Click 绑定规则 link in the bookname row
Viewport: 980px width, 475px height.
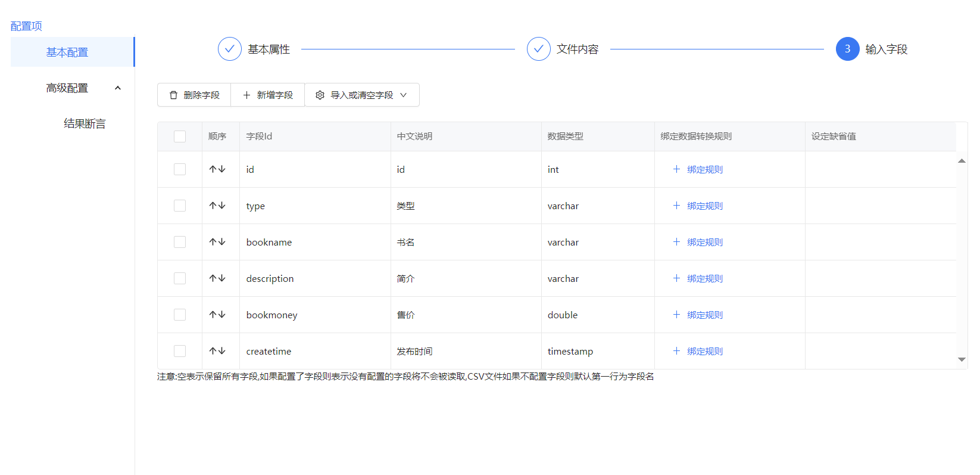698,242
